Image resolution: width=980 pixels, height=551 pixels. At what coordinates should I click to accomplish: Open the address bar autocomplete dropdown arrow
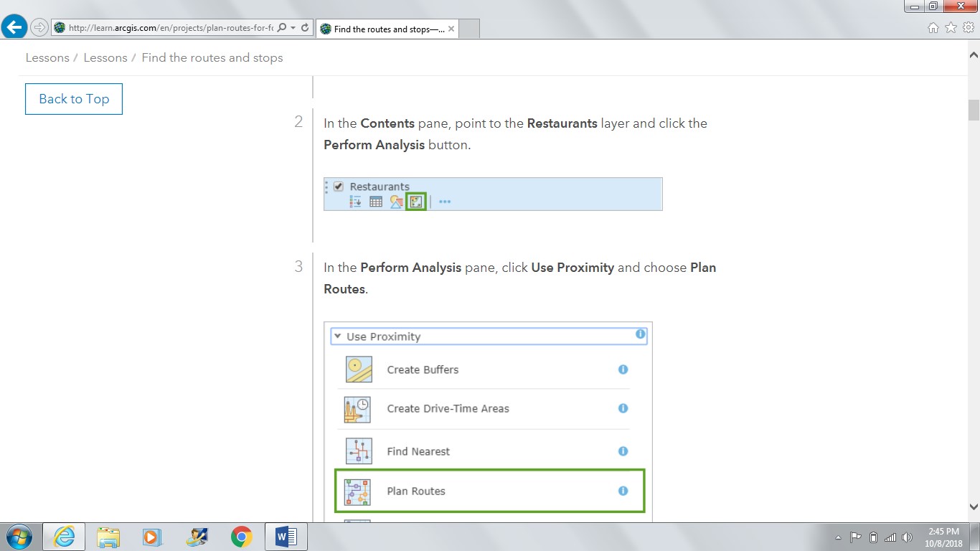pyautogui.click(x=293, y=28)
